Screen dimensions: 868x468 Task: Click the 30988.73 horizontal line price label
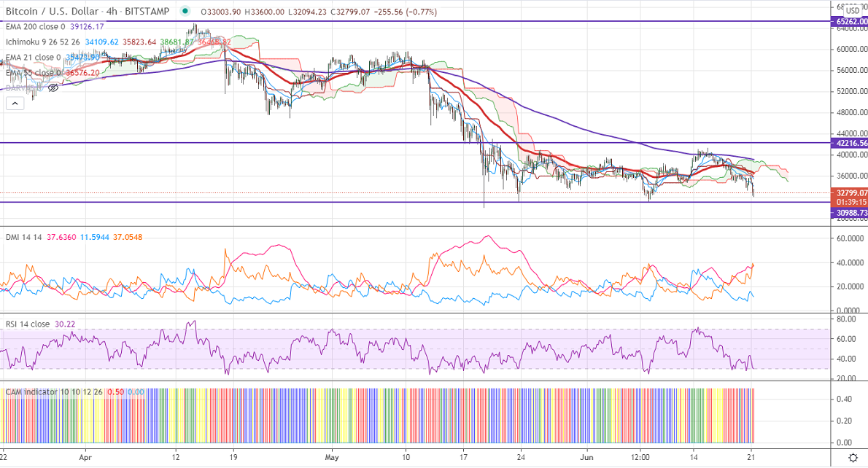tap(850, 213)
